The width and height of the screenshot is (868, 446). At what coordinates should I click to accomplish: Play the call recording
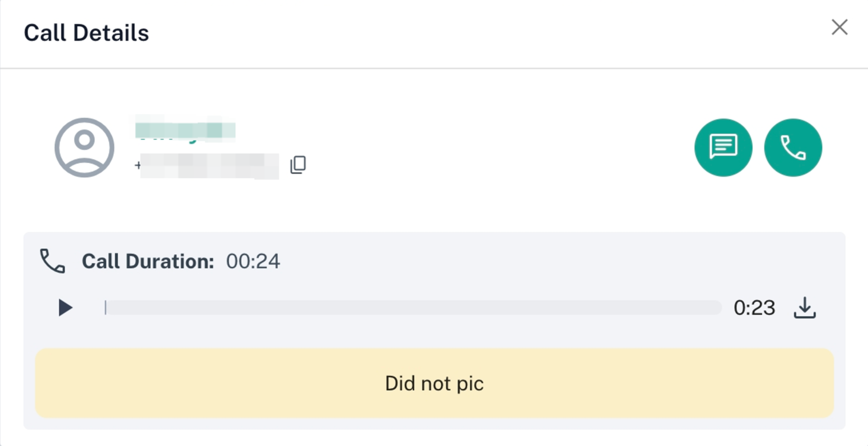[x=65, y=307]
